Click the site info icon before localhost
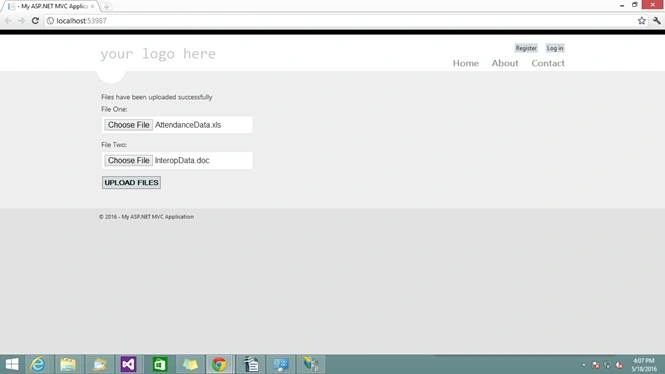 [x=50, y=21]
